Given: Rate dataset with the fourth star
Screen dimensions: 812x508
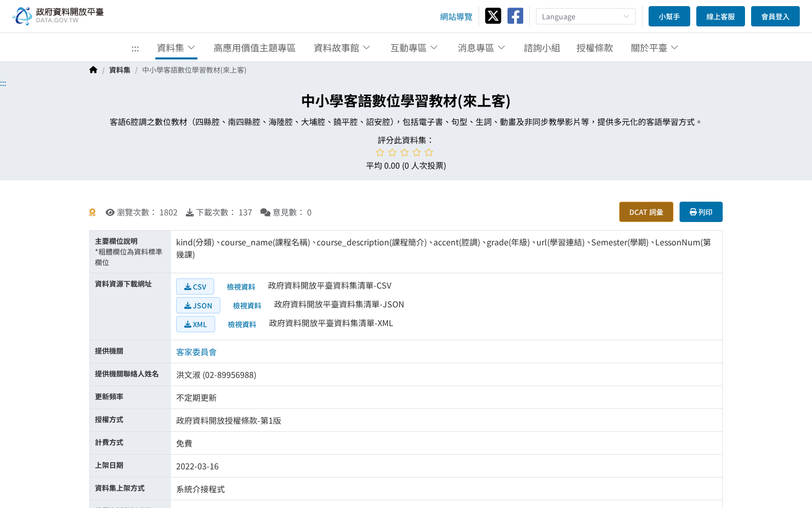Looking at the screenshot, I should tap(417, 152).
